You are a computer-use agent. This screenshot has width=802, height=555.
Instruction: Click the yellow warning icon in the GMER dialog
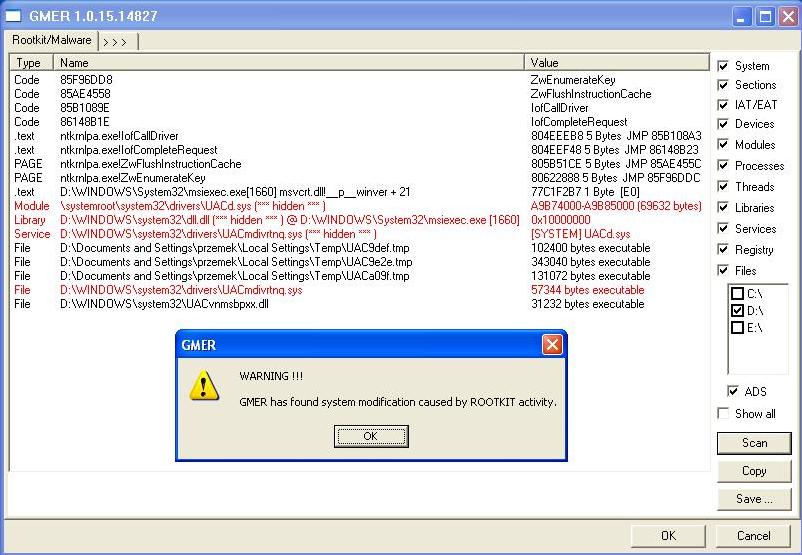click(x=204, y=386)
